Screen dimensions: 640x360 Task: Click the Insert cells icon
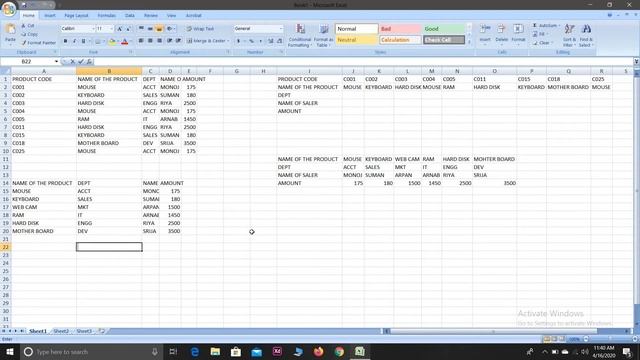pos(485,29)
